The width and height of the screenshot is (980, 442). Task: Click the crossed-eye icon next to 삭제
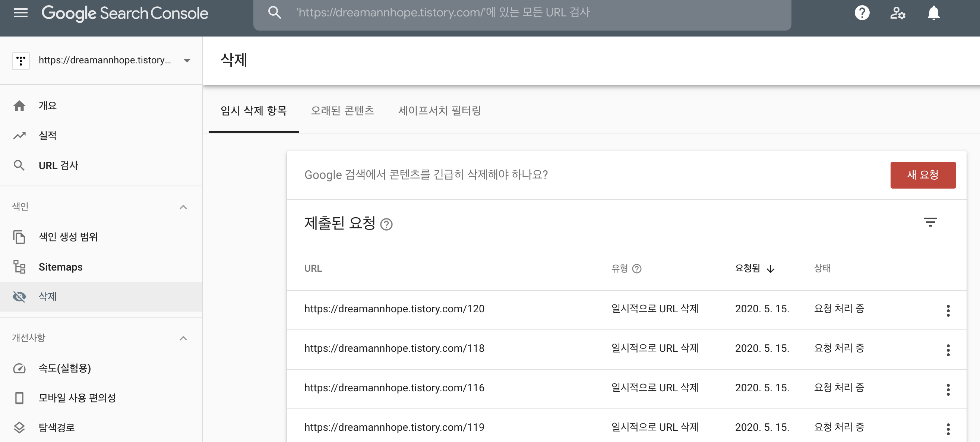pos(19,296)
